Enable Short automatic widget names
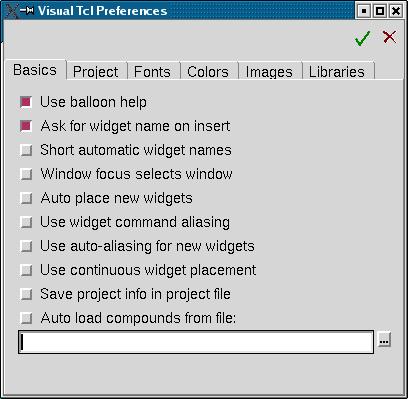Screen dimensions: 408x399 tap(26, 150)
